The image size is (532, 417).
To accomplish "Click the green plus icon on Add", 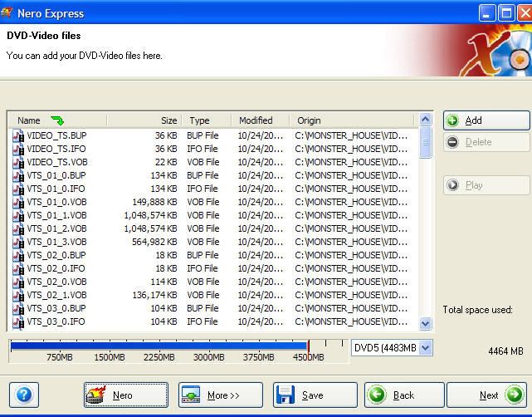I will click(x=452, y=120).
